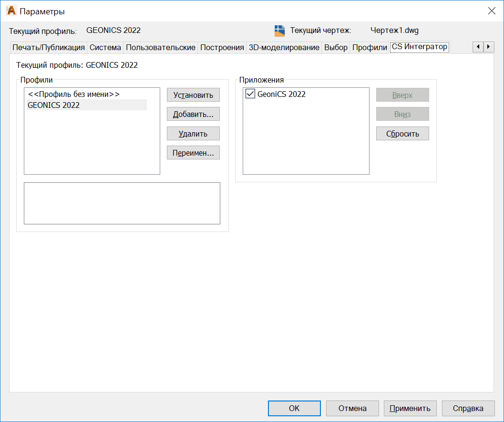Switch to the Система tab
This screenshot has width=504, height=422.
[105, 47]
